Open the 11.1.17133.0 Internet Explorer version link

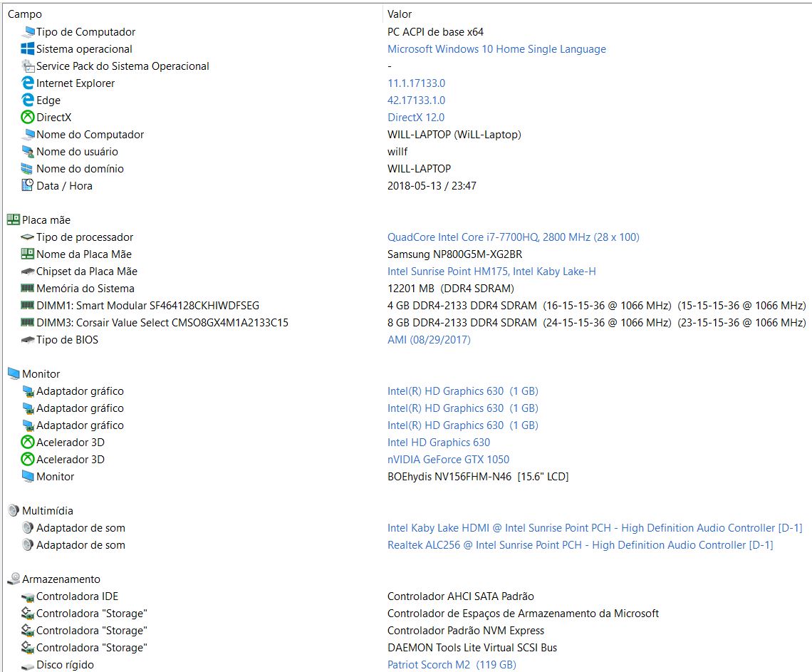click(417, 83)
